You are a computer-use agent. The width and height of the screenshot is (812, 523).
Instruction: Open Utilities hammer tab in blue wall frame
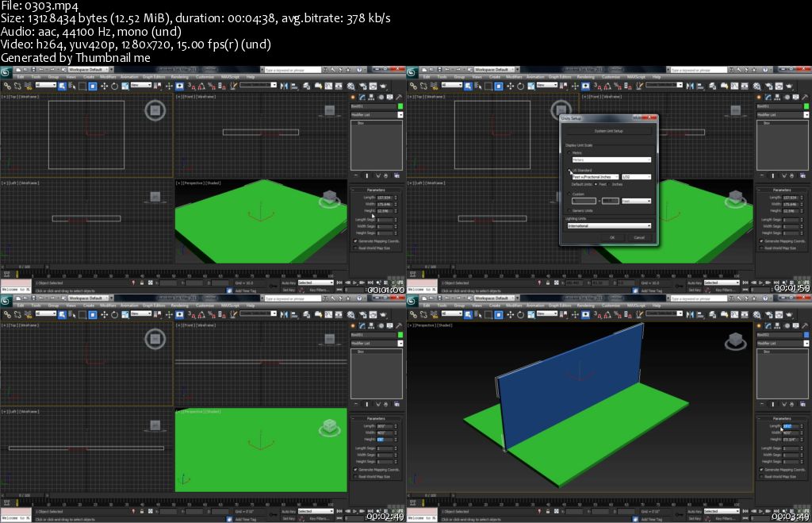coord(805,325)
